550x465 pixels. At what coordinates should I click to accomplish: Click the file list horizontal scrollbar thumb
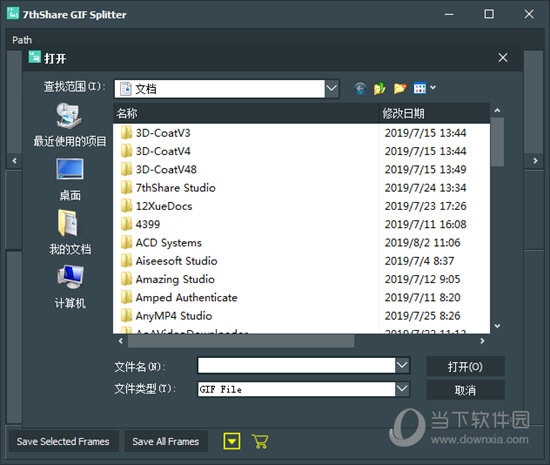tap(241, 341)
